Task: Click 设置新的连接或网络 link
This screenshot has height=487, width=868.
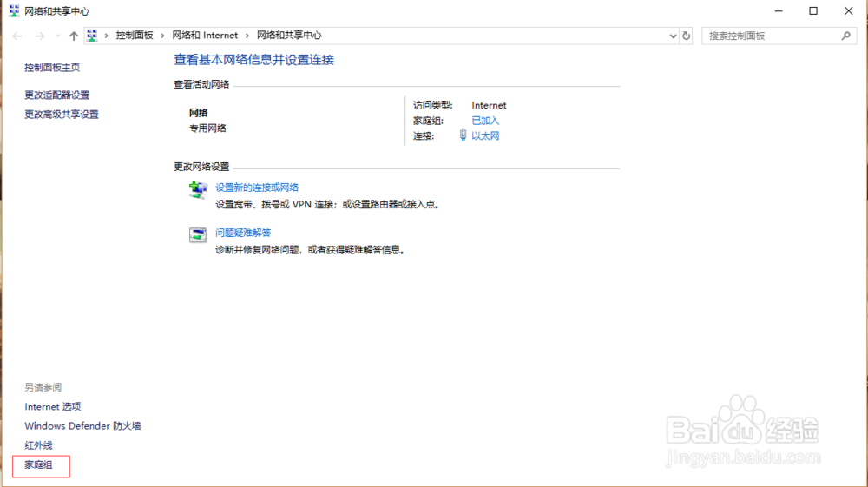Action: tap(257, 188)
